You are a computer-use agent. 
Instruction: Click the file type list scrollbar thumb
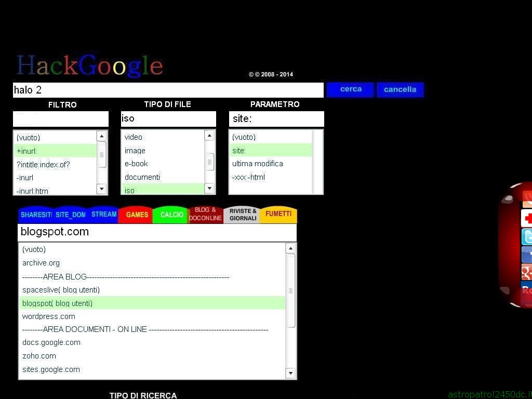[x=210, y=162]
